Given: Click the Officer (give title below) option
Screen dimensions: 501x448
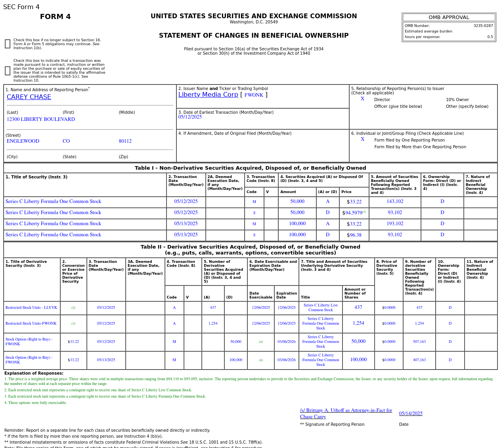Looking at the screenshot, I should coord(398,107).
